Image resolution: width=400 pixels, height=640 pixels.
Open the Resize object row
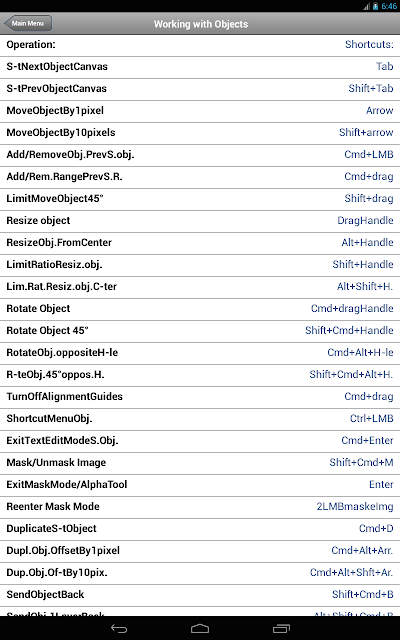coord(200,221)
